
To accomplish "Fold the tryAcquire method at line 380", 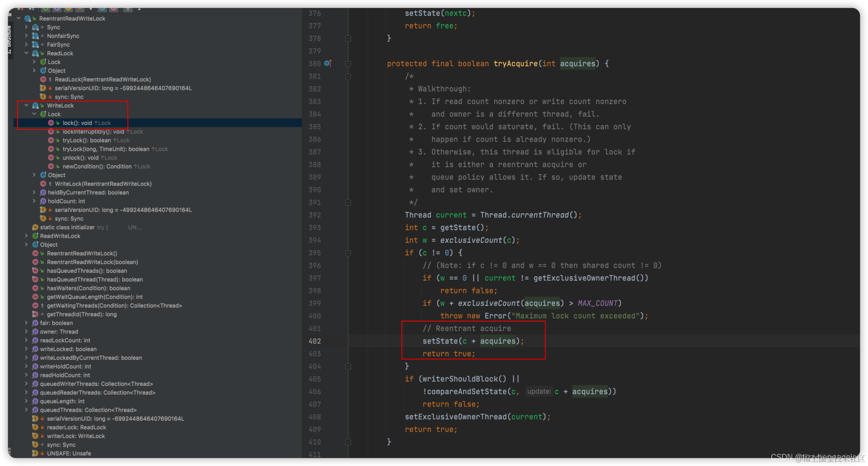I will tap(348, 64).
